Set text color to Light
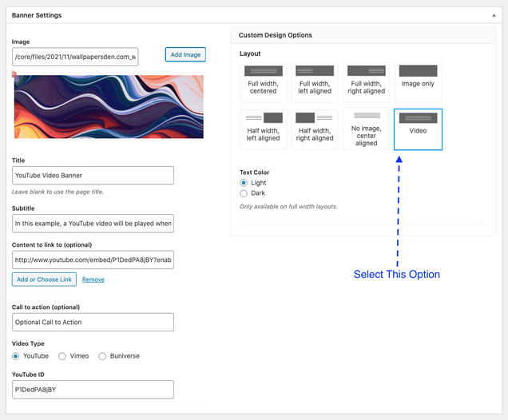The width and height of the screenshot is (508, 420). tap(244, 183)
